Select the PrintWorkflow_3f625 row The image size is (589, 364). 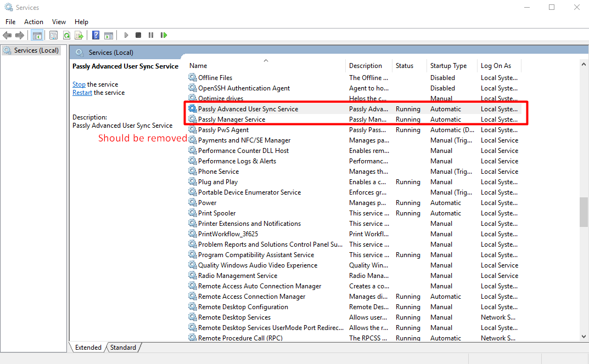(x=354, y=234)
